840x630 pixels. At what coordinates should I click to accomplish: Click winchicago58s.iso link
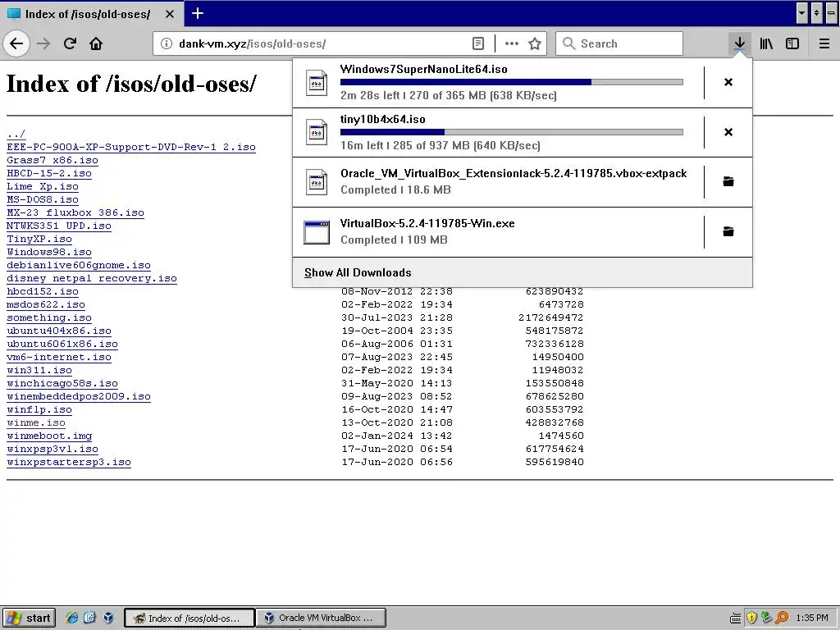click(62, 383)
